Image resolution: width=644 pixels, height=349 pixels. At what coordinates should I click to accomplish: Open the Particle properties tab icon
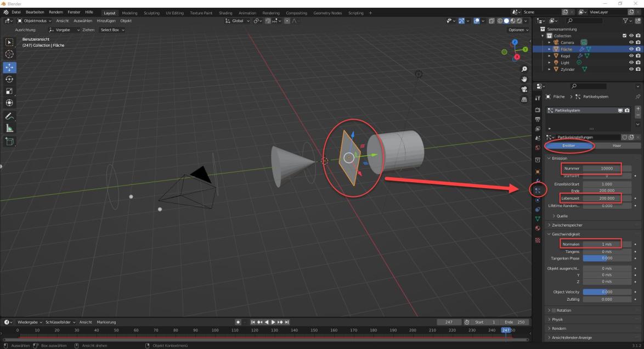point(538,190)
